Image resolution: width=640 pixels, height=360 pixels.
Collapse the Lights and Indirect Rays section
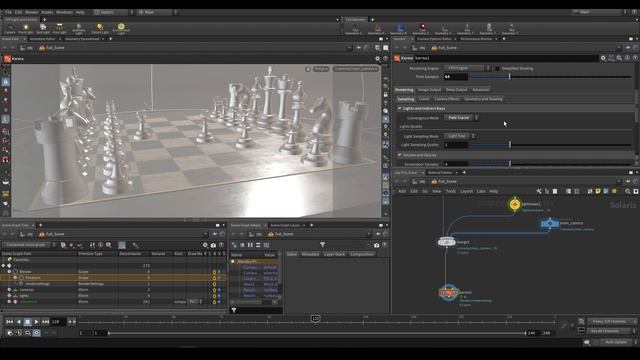click(400, 109)
